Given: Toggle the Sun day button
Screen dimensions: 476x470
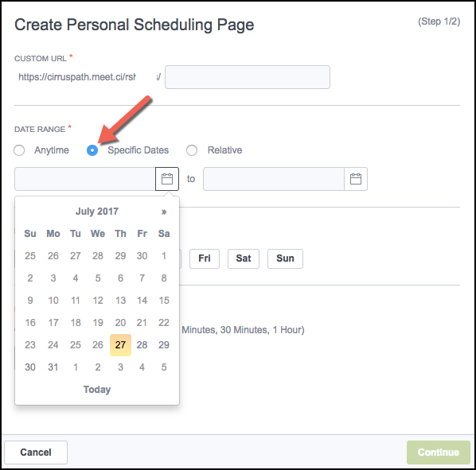Looking at the screenshot, I should (285, 258).
